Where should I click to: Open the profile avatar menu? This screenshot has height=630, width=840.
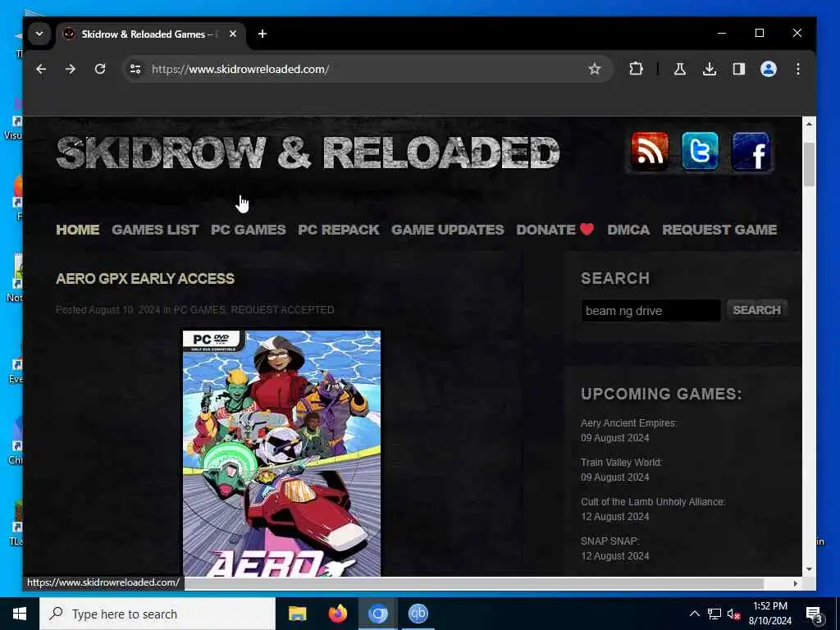[x=768, y=69]
